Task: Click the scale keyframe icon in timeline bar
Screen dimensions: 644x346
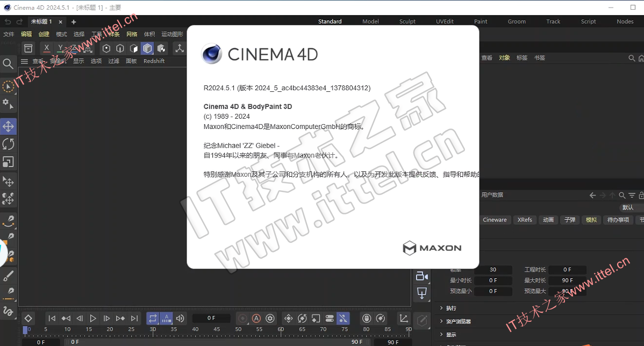Action: [x=316, y=319]
